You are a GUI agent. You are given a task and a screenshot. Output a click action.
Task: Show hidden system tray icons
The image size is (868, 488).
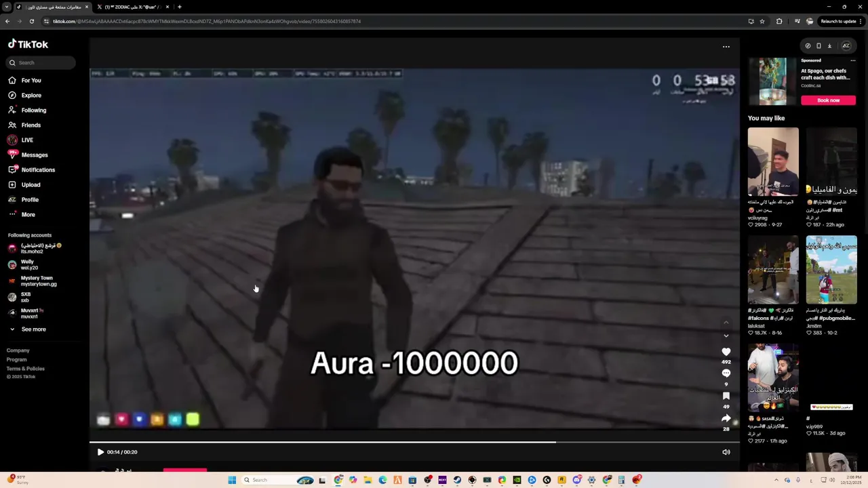776,480
